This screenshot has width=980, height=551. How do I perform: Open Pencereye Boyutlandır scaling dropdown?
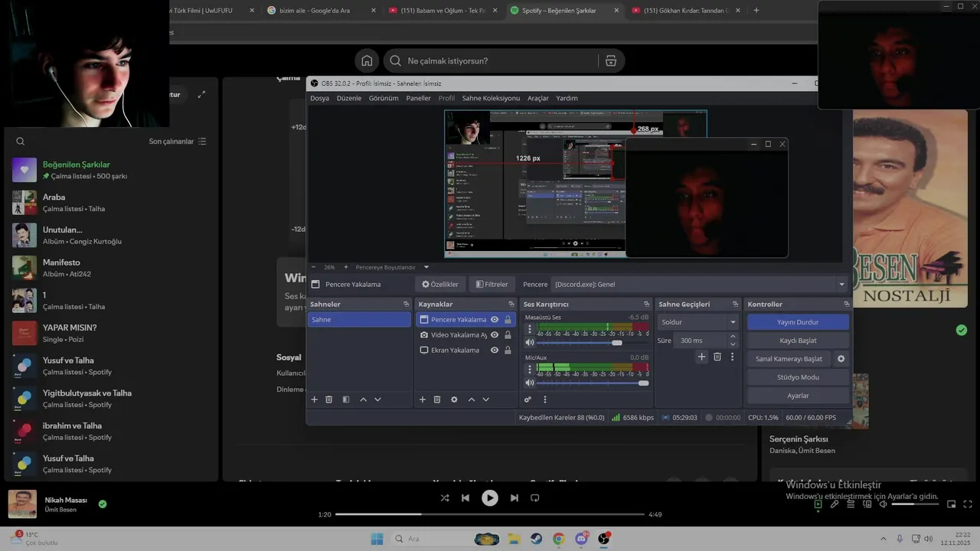click(390, 267)
